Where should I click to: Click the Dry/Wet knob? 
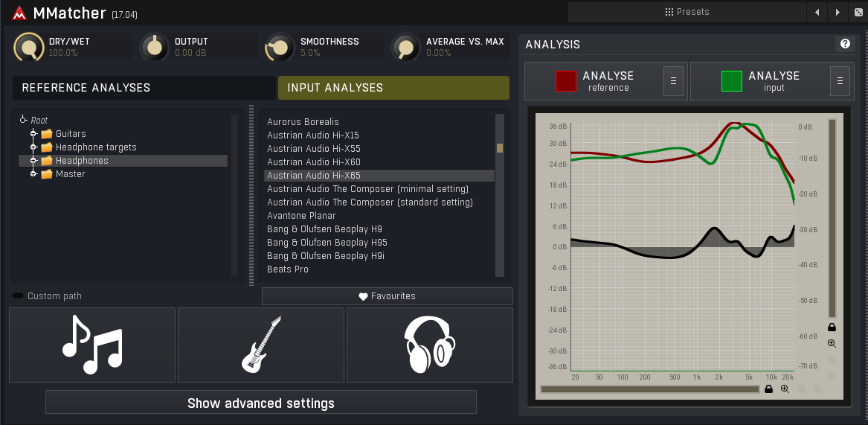(x=29, y=47)
